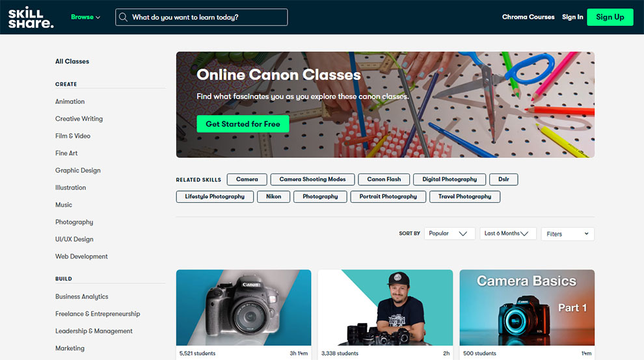Viewport: 644px width, 360px height.
Task: Select Travel Photography skill tag
Action: tap(464, 197)
